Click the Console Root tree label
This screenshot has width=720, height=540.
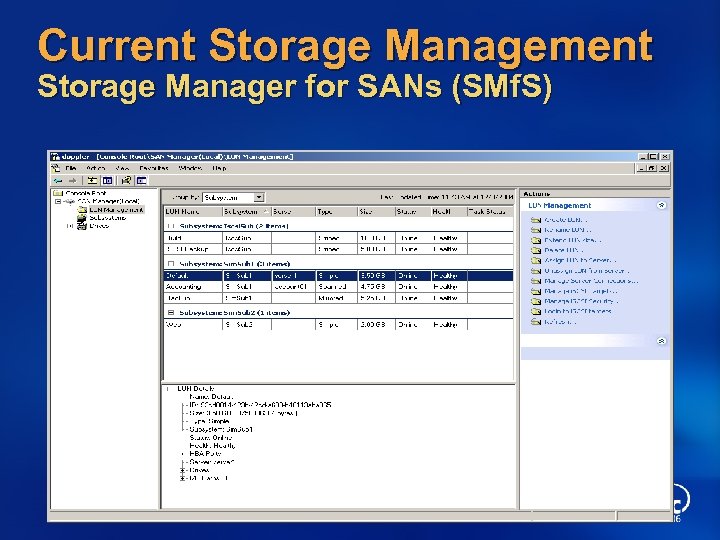click(x=85, y=193)
